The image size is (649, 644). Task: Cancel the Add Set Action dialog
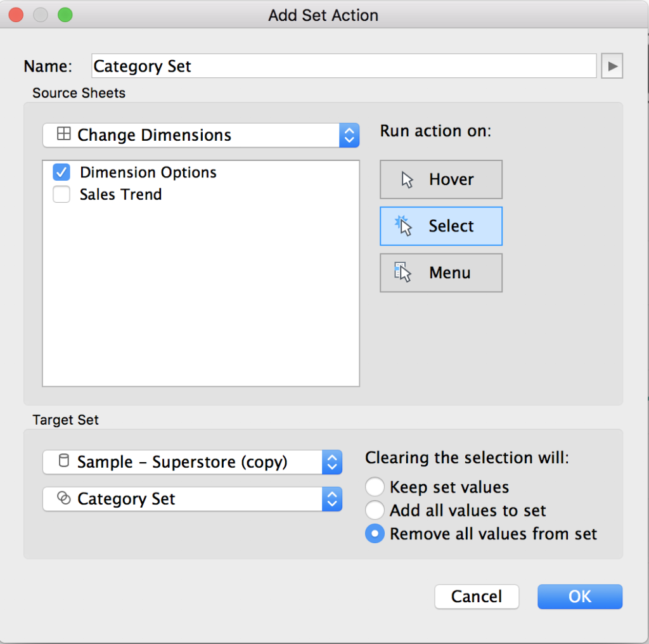477,596
